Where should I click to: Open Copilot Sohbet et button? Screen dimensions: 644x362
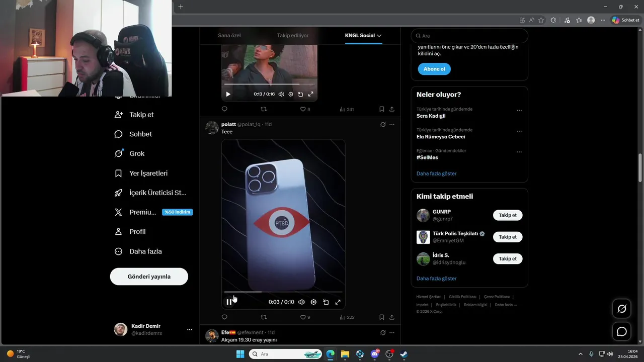click(626, 20)
